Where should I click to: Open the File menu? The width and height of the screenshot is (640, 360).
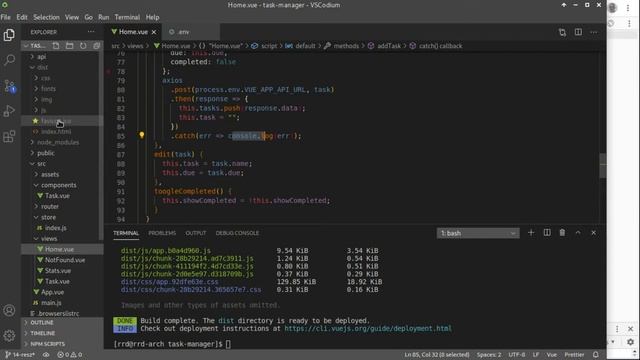6,17
